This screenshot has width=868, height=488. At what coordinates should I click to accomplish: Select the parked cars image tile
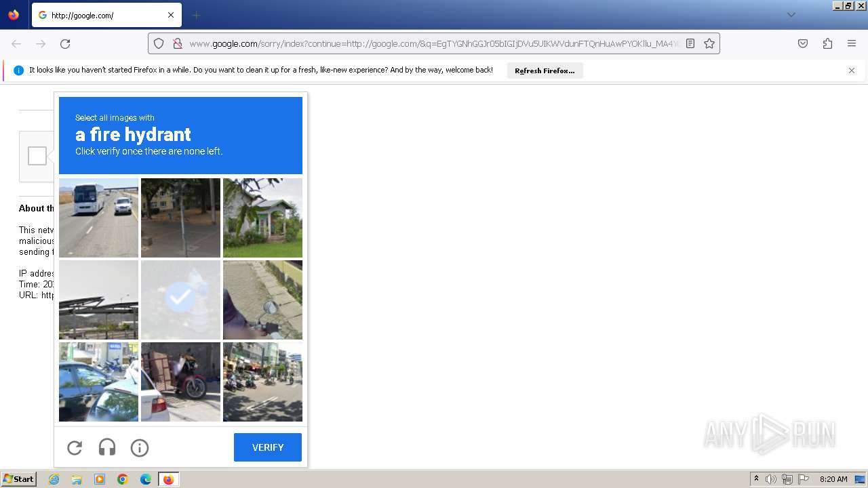point(98,382)
